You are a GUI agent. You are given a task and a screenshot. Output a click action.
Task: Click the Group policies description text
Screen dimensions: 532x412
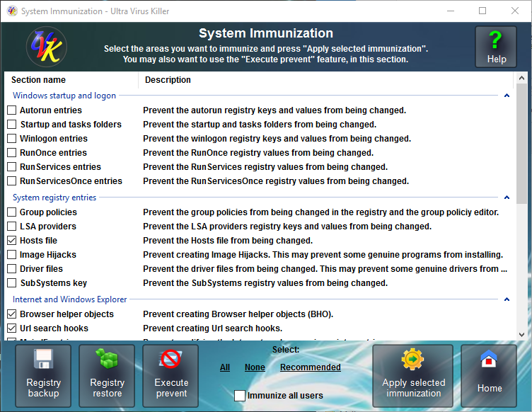320,212
